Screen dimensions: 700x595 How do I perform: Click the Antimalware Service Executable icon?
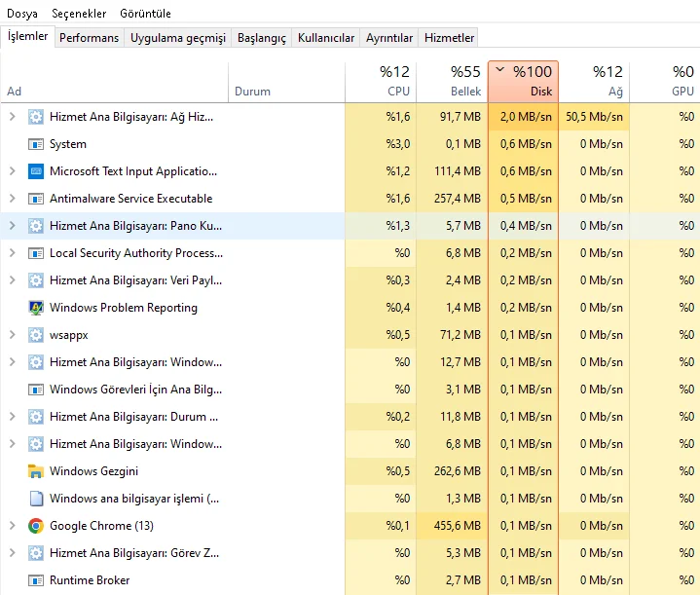point(36,199)
